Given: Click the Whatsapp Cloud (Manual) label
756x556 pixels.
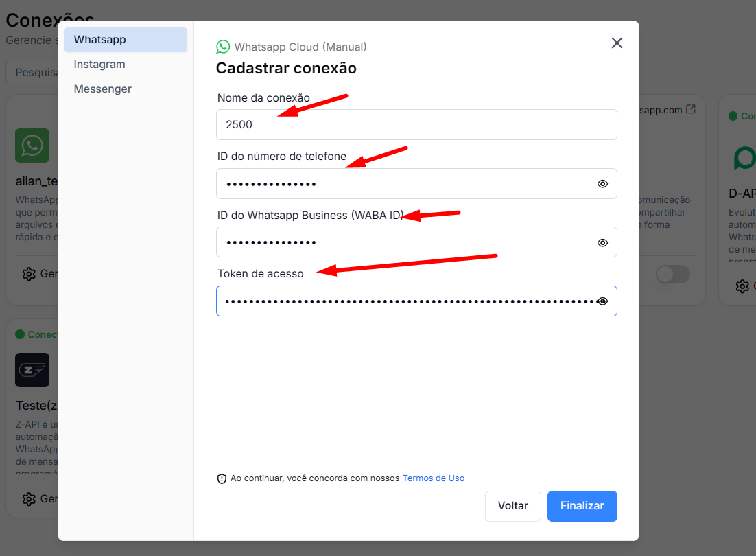Looking at the screenshot, I should [300, 47].
